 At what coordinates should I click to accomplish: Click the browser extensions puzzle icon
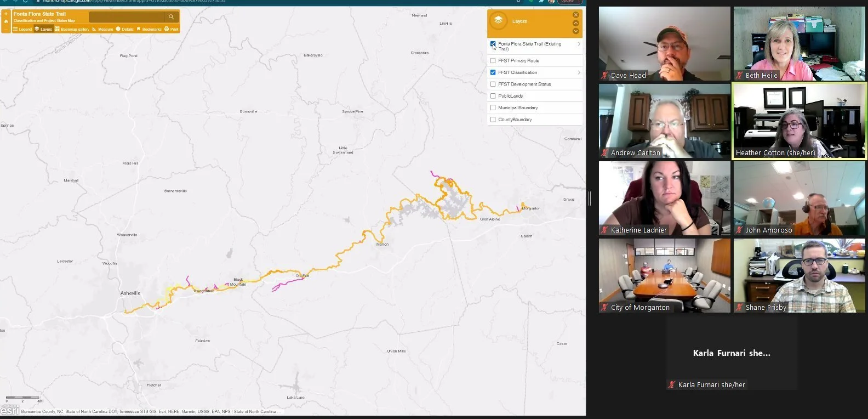pos(541,1)
